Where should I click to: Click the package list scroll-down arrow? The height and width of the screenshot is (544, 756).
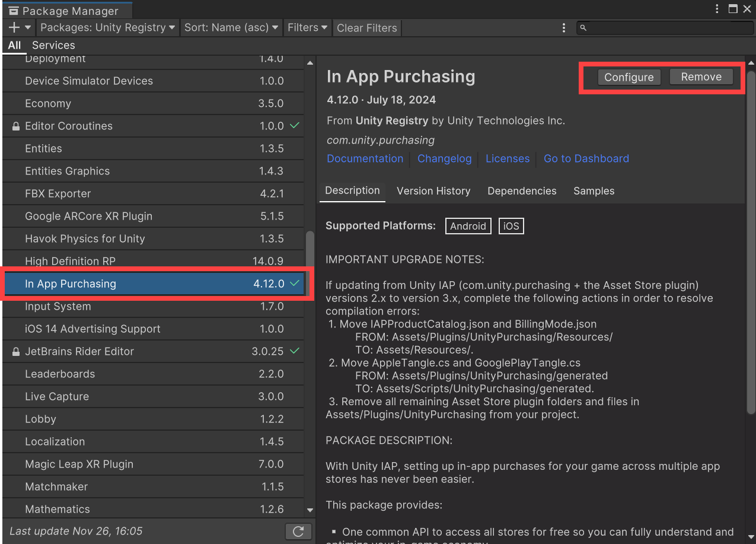click(310, 510)
